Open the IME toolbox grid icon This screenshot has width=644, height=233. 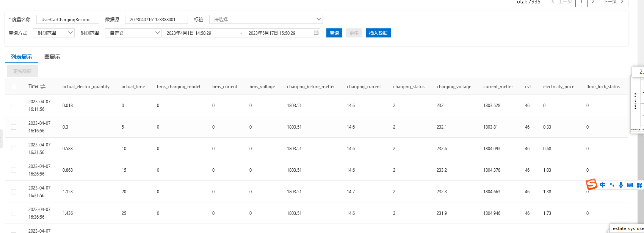[639, 185]
